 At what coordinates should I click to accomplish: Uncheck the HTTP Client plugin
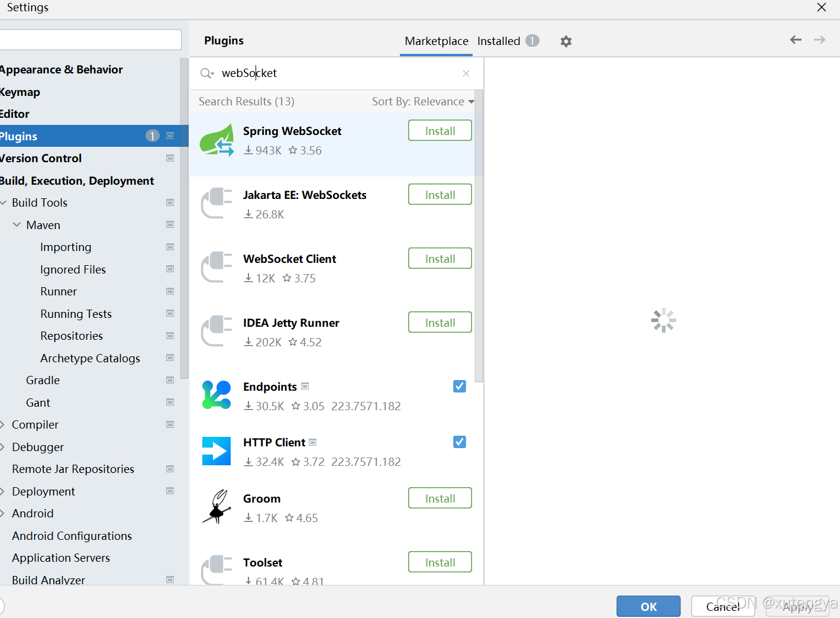click(460, 442)
